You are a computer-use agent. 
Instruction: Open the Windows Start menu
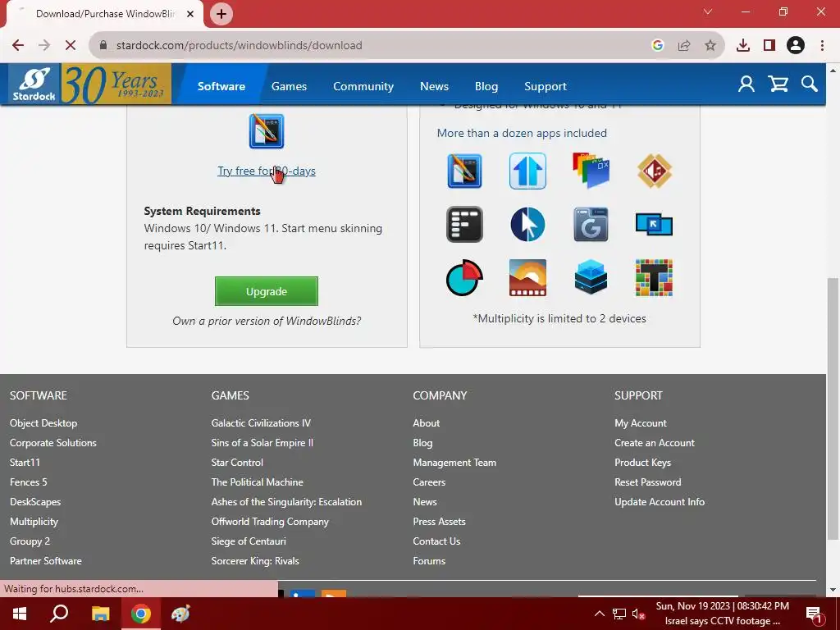tap(20, 614)
